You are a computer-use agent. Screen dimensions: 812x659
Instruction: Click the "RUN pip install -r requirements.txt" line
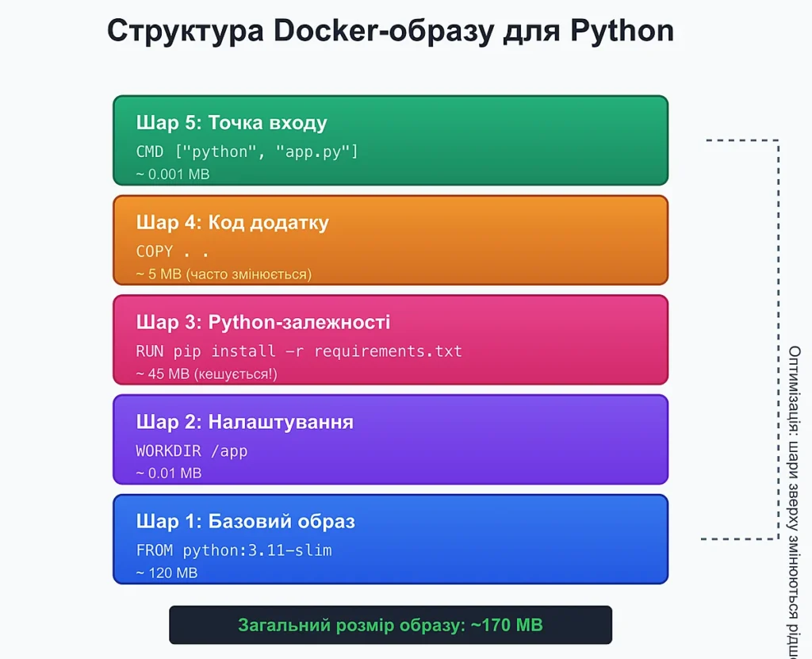pos(298,351)
